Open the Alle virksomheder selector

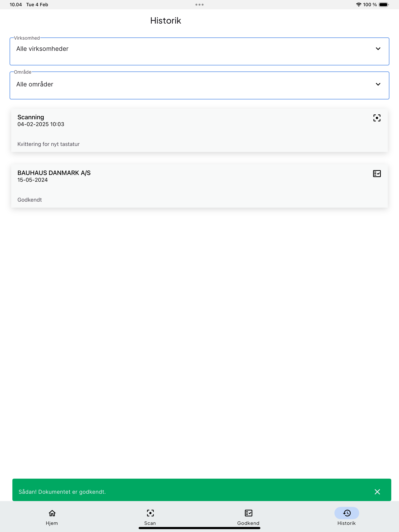199,51
